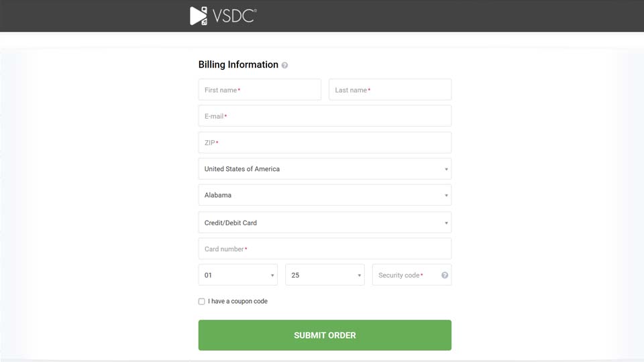Click the Security code help icon
The image size is (644, 362).
pyautogui.click(x=445, y=275)
